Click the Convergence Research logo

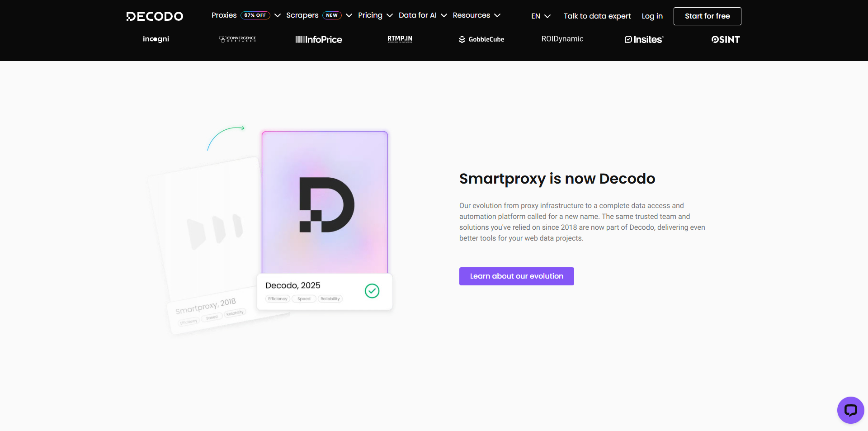pyautogui.click(x=237, y=39)
